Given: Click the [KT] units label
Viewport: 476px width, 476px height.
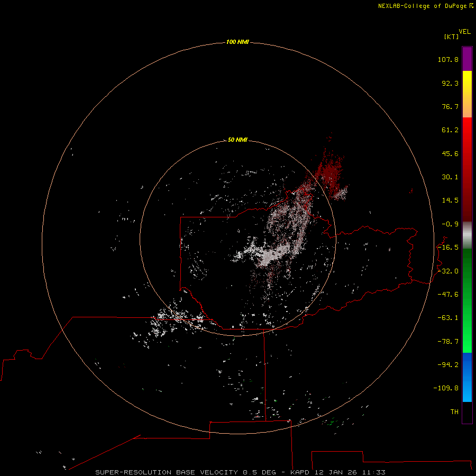Looking at the screenshot, I should (x=452, y=36).
